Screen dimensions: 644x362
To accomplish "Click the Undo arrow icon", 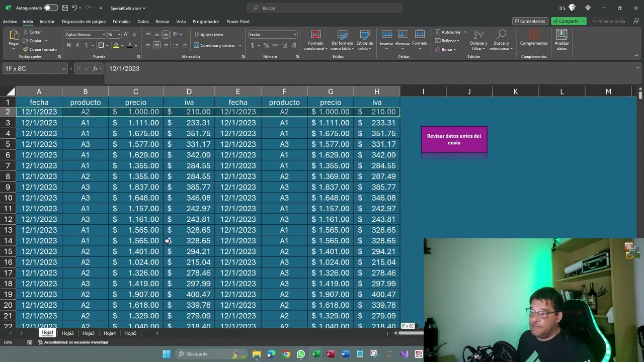I will [x=74, y=8].
